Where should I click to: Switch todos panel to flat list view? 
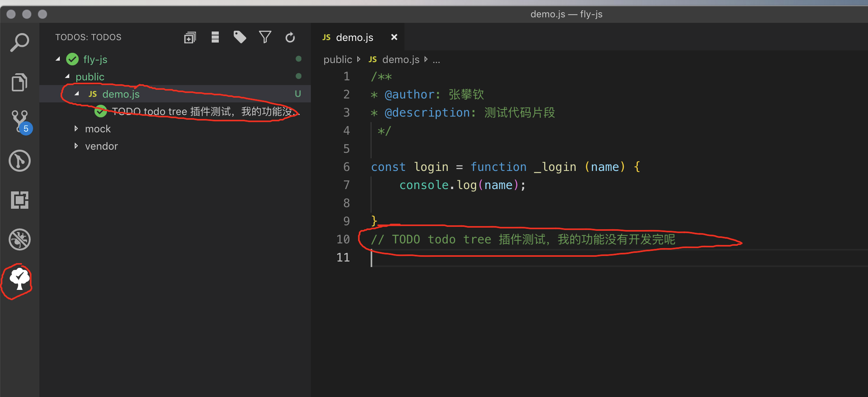pos(215,37)
